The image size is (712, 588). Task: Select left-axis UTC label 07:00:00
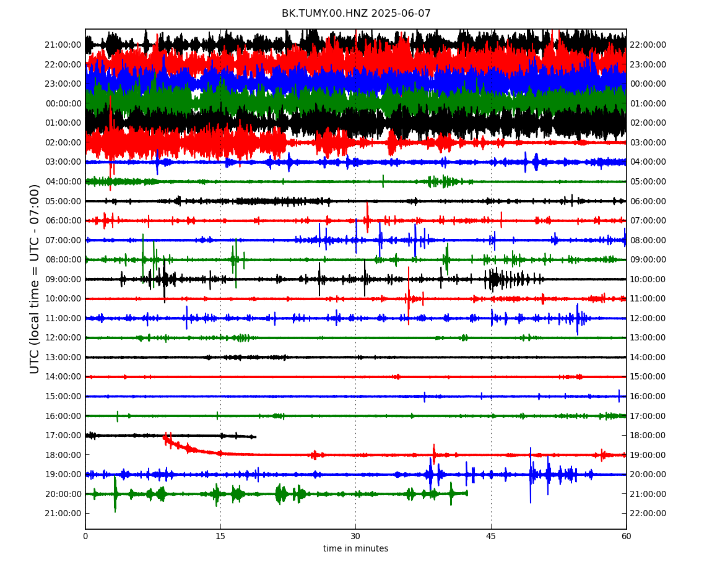point(63,240)
